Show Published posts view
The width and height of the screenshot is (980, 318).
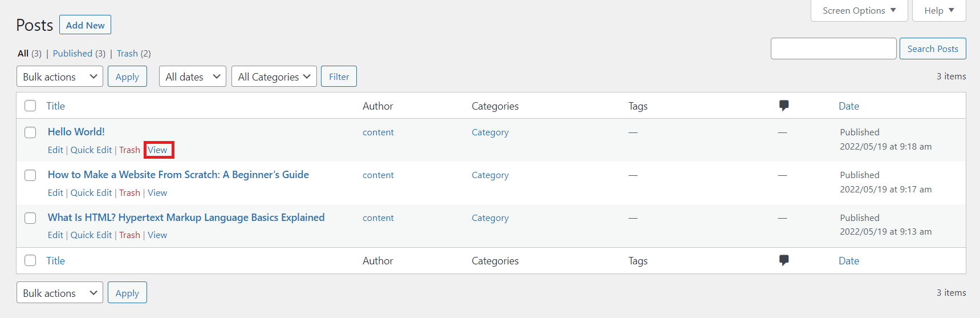click(x=72, y=53)
